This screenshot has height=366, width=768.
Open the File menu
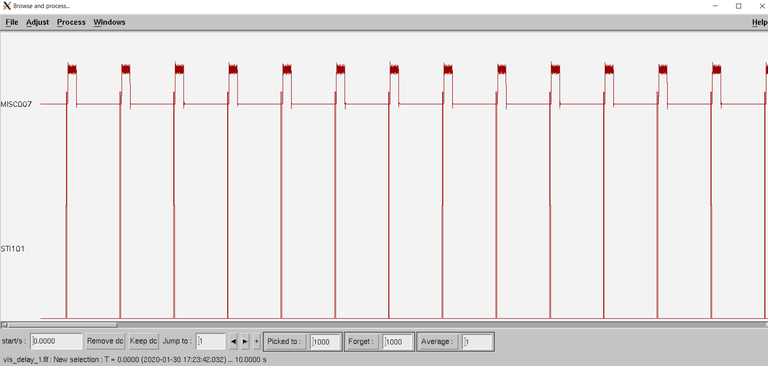[12, 22]
